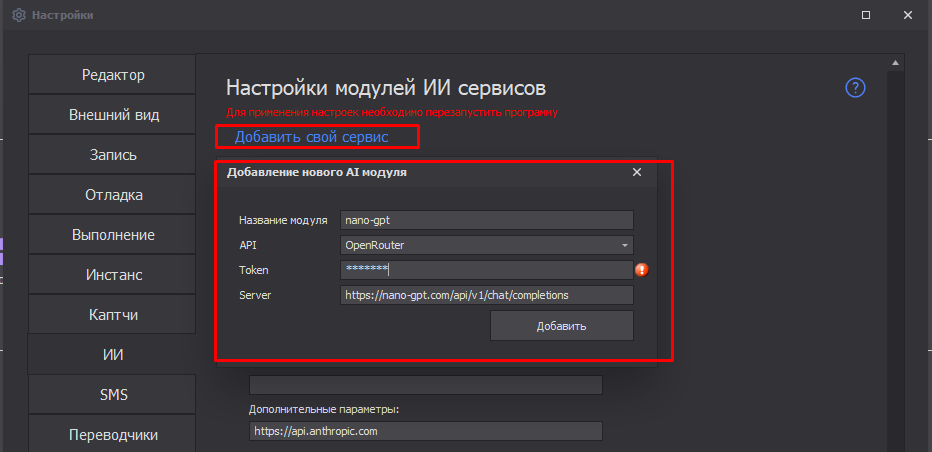Viewport: 932px width, 452px height.
Task: Click the field containing https://api.anthropic.com
Action: pyautogui.click(x=426, y=431)
